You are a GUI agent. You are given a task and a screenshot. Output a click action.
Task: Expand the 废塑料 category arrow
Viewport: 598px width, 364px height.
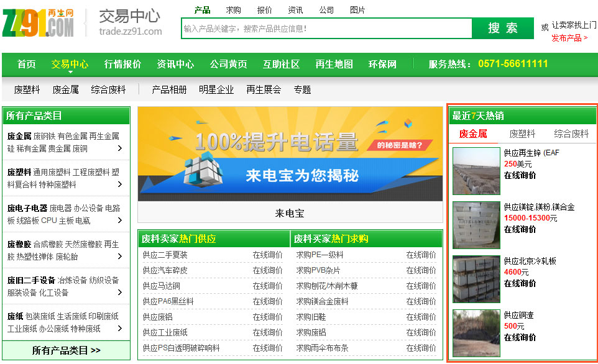(119, 184)
